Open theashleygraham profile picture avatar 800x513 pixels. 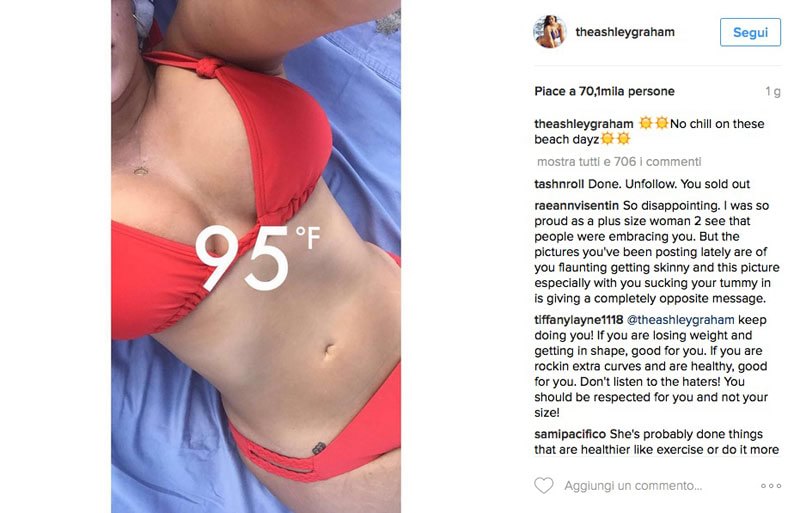click(549, 32)
